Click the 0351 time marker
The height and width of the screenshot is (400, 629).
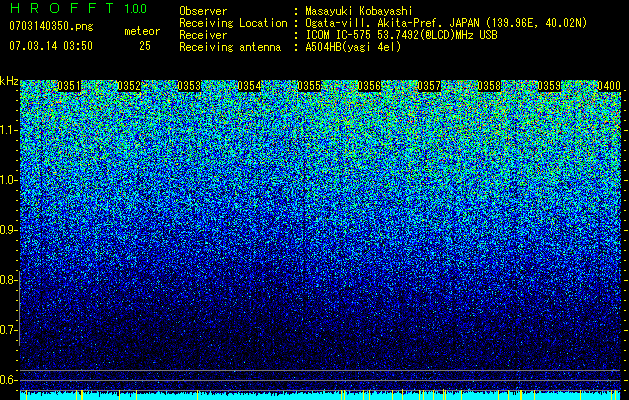(x=69, y=86)
